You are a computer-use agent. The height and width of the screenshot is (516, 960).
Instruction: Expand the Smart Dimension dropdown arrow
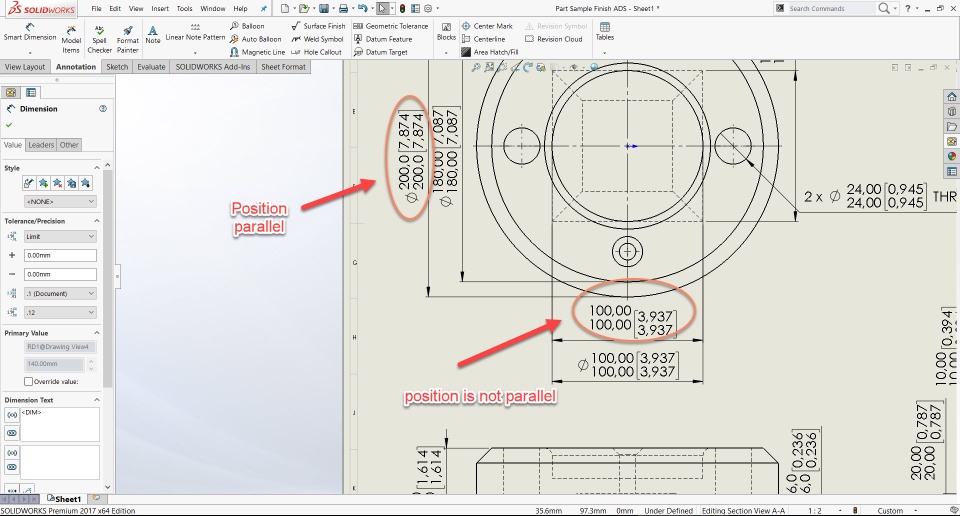[x=29, y=53]
